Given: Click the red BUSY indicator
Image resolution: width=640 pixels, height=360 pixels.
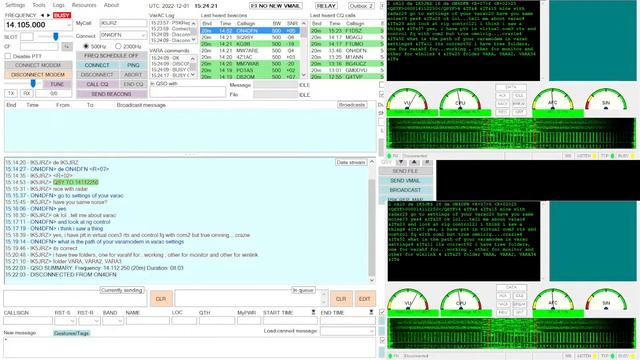Looking at the screenshot, I should point(62,15).
